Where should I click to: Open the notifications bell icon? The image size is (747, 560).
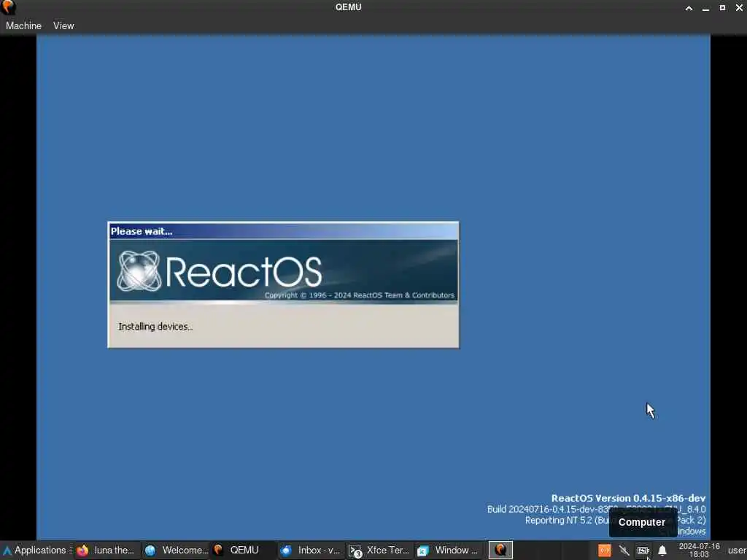pyautogui.click(x=662, y=551)
